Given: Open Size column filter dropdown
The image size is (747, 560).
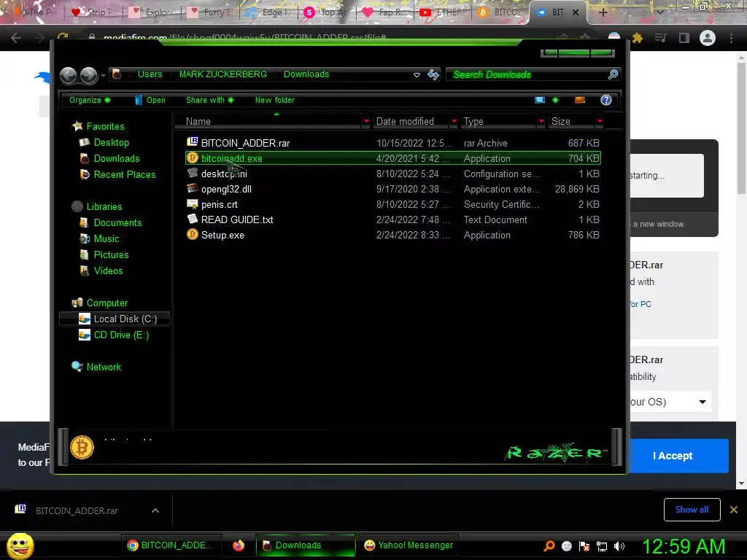Looking at the screenshot, I should 600,122.
